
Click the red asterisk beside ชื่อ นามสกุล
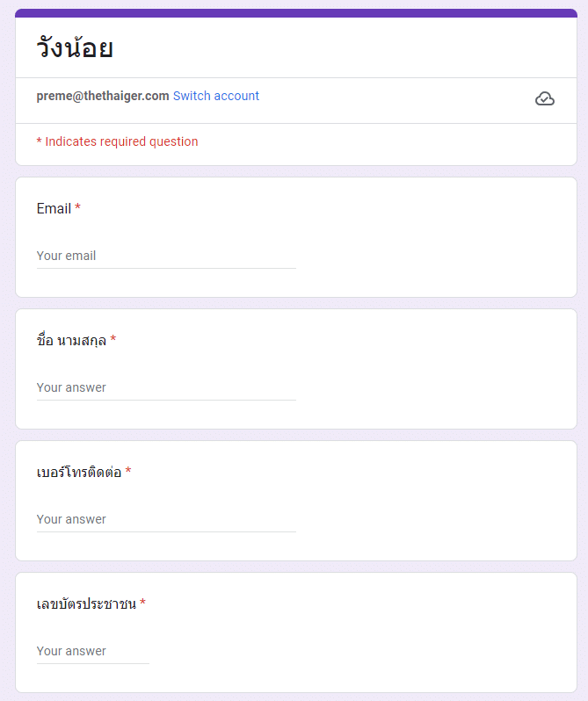pos(113,340)
